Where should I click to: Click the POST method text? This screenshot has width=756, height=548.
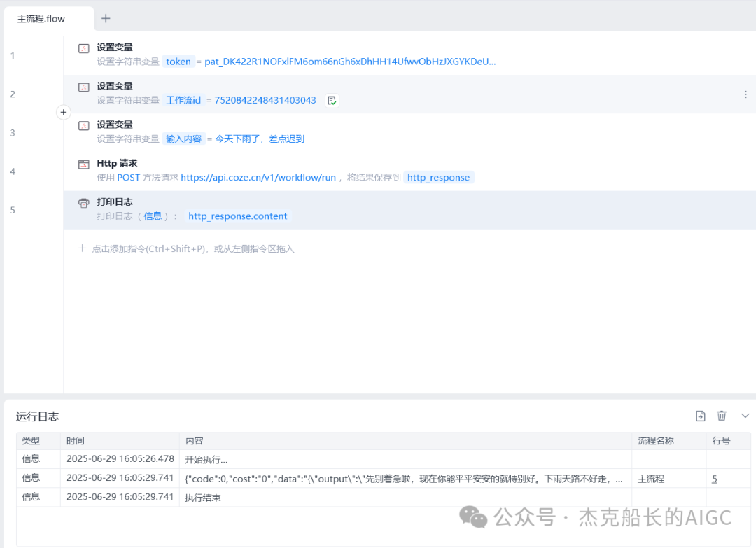(128, 177)
